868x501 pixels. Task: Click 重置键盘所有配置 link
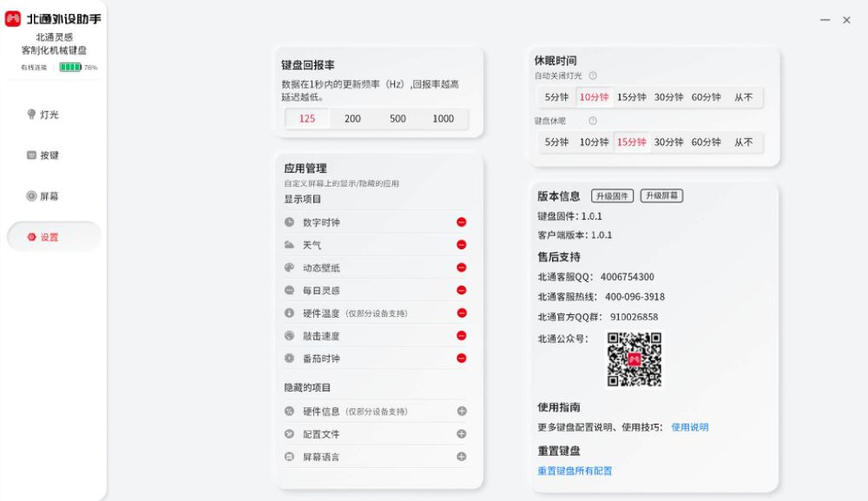click(575, 471)
